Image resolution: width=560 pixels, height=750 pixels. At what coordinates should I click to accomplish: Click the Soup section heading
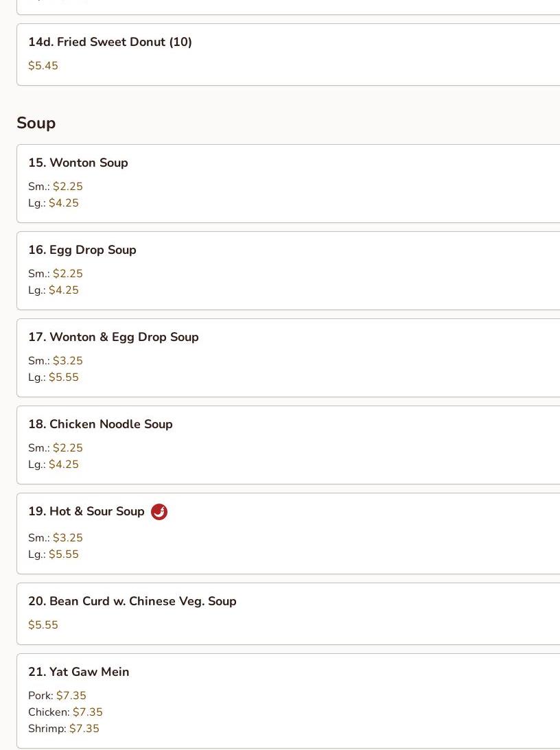(36, 124)
